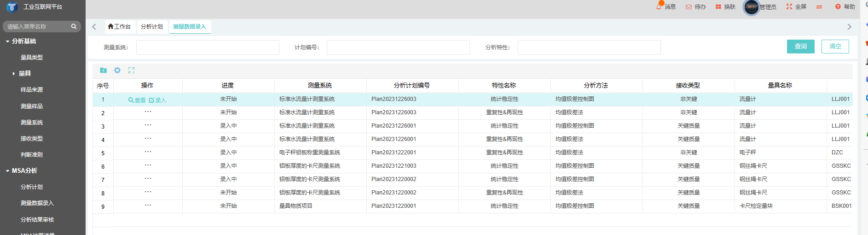Viewport: 868px width, 235px height.
Task: Open row 7 actions ellipsis
Action: click(x=148, y=179)
